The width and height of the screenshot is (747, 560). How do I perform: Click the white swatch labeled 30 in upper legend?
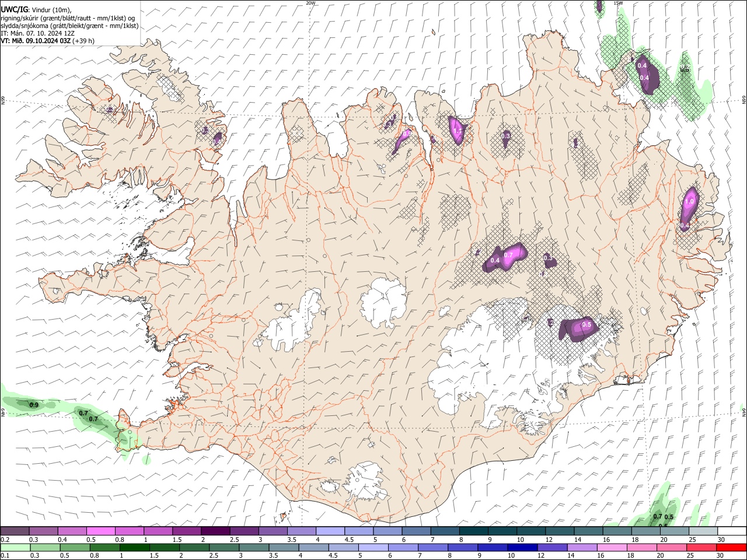pyautogui.click(x=732, y=531)
